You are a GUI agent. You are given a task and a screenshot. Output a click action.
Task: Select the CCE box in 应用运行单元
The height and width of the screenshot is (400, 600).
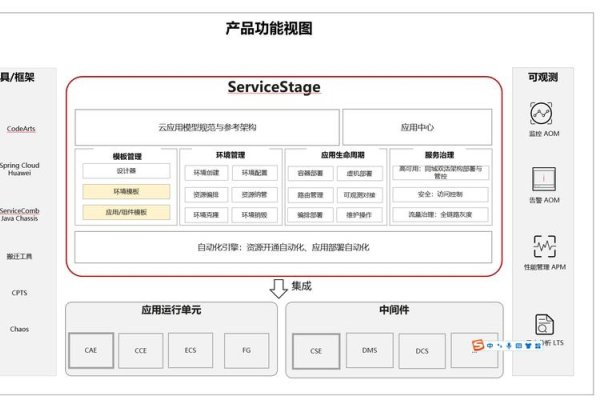tap(140, 351)
